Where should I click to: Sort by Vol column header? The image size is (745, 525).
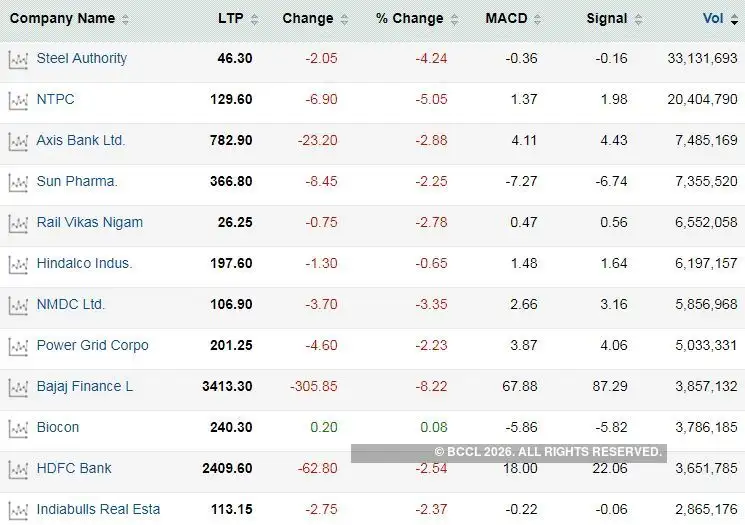(713, 18)
